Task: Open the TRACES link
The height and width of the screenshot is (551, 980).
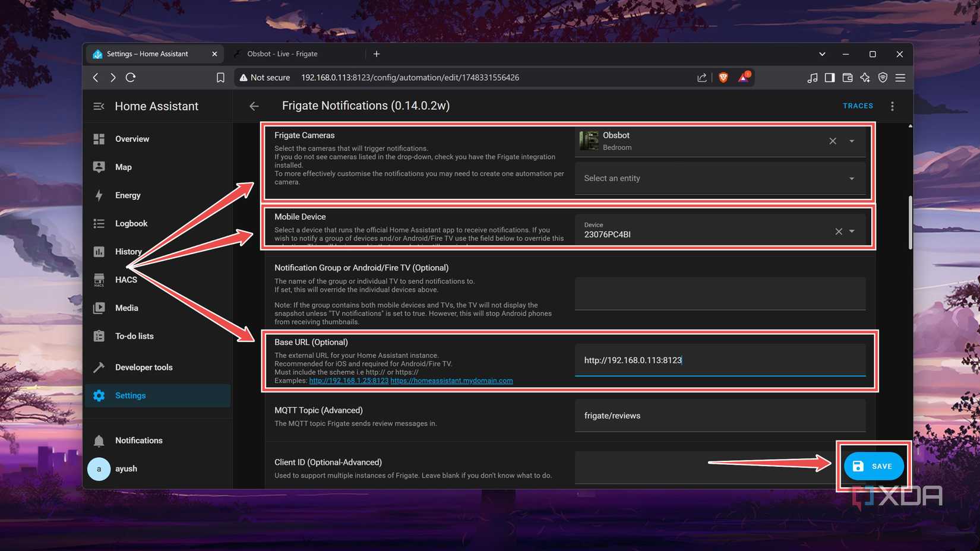Action: pos(858,106)
